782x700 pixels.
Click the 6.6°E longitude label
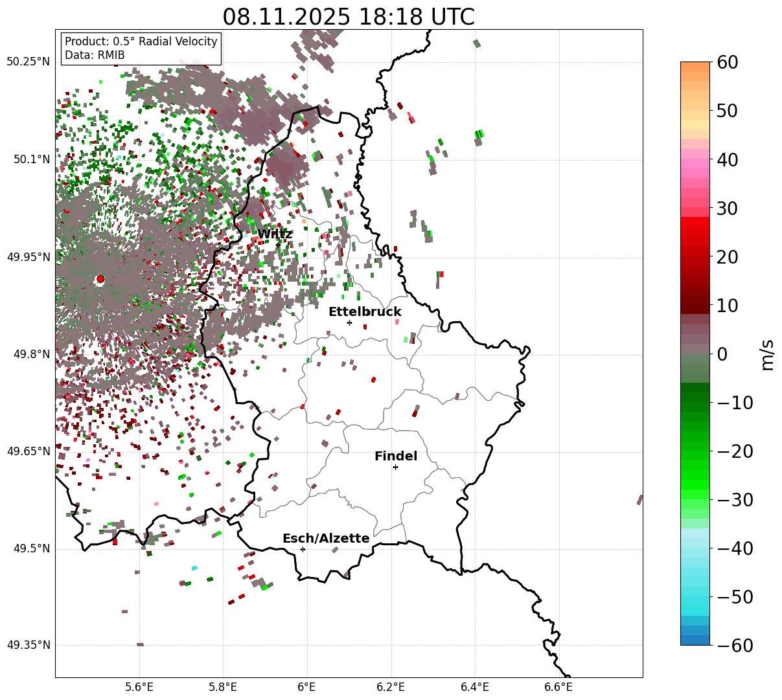pyautogui.click(x=558, y=687)
